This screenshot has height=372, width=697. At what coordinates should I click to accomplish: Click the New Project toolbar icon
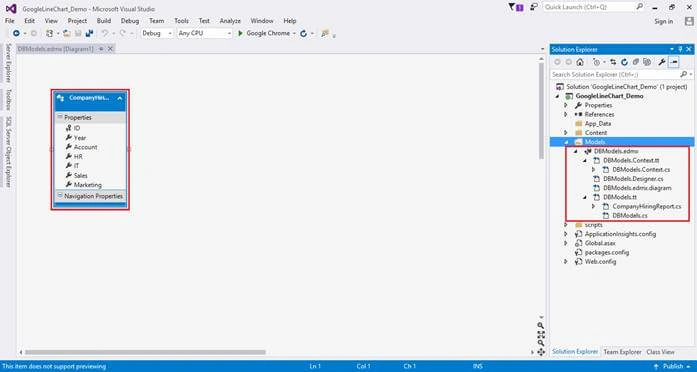[49, 33]
